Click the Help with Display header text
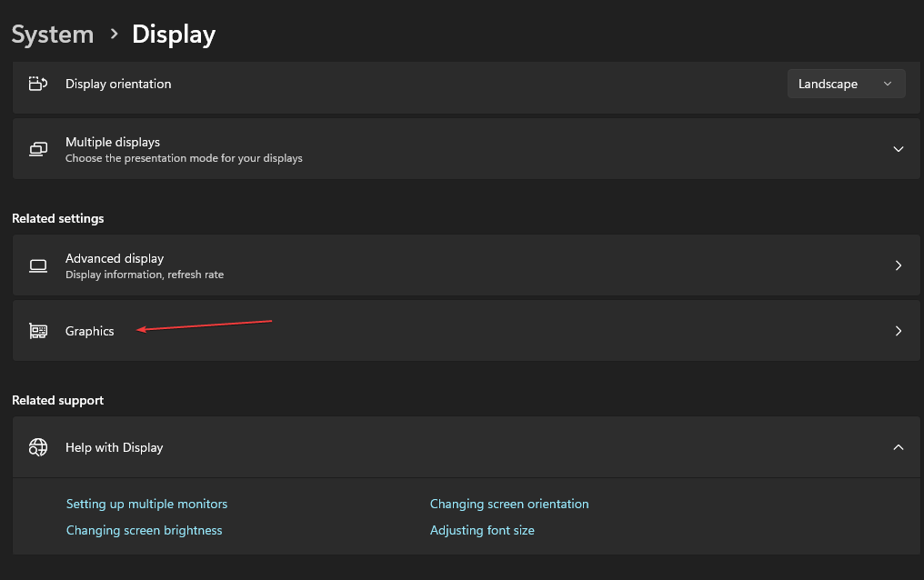Screen dimensions: 924x580 (x=115, y=447)
